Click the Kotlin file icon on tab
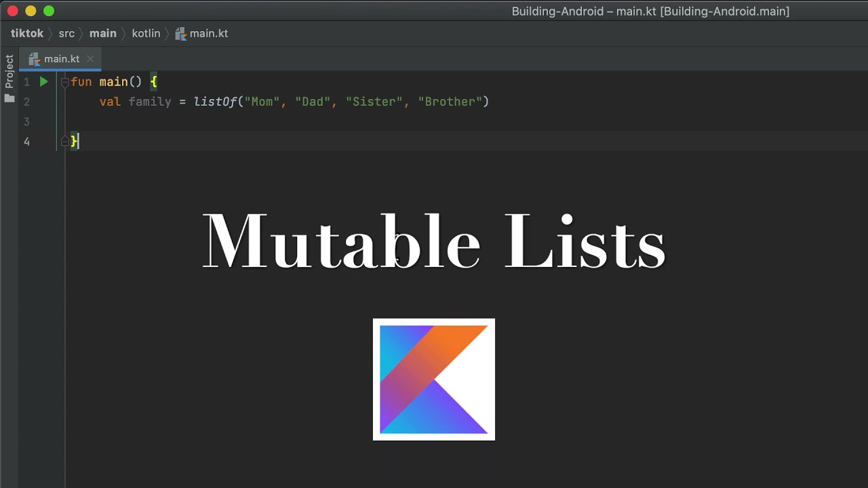The width and height of the screenshot is (868, 488). [35, 59]
